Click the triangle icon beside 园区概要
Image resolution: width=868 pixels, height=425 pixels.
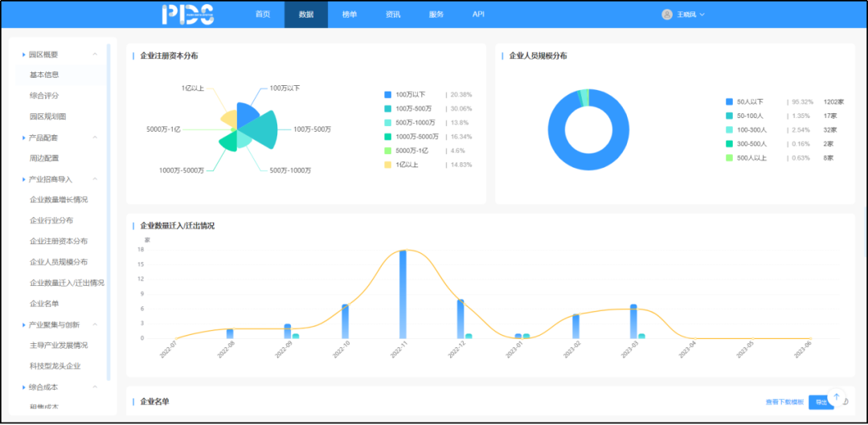23,55
